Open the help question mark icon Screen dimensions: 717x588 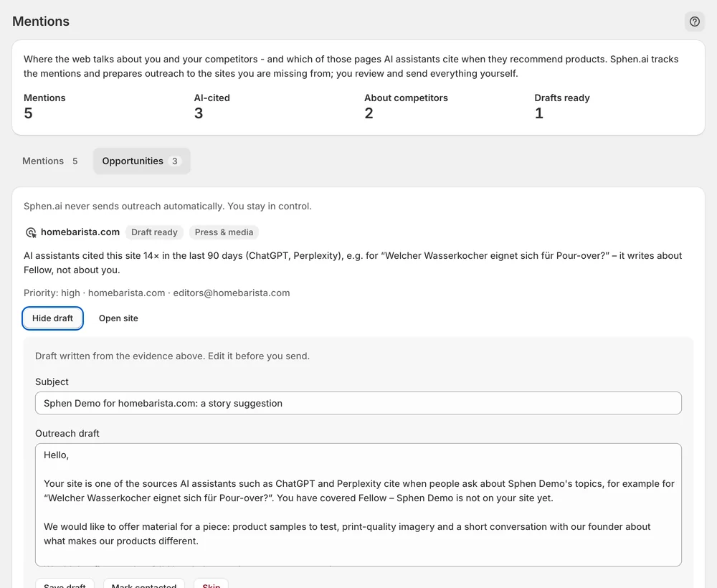click(694, 22)
